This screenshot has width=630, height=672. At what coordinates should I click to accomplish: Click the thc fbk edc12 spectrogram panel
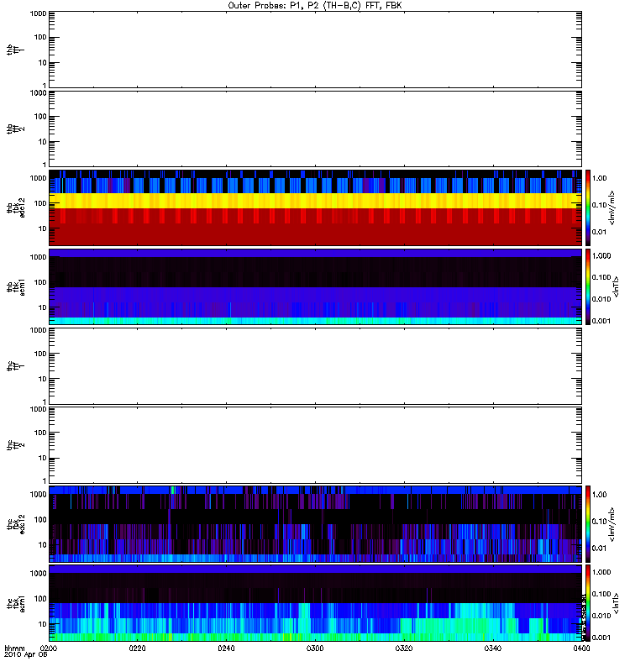pyautogui.click(x=316, y=523)
